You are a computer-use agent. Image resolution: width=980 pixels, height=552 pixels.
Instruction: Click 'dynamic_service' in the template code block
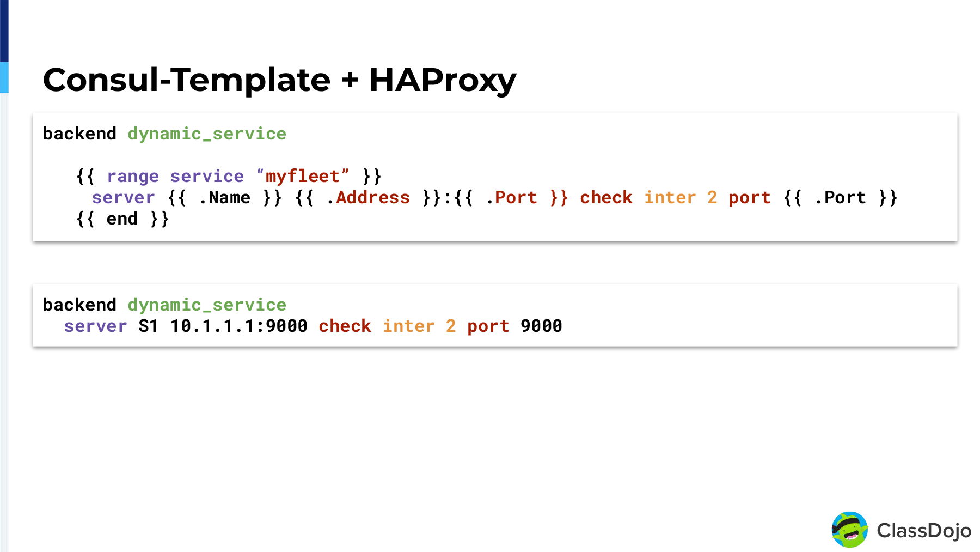[x=207, y=134]
